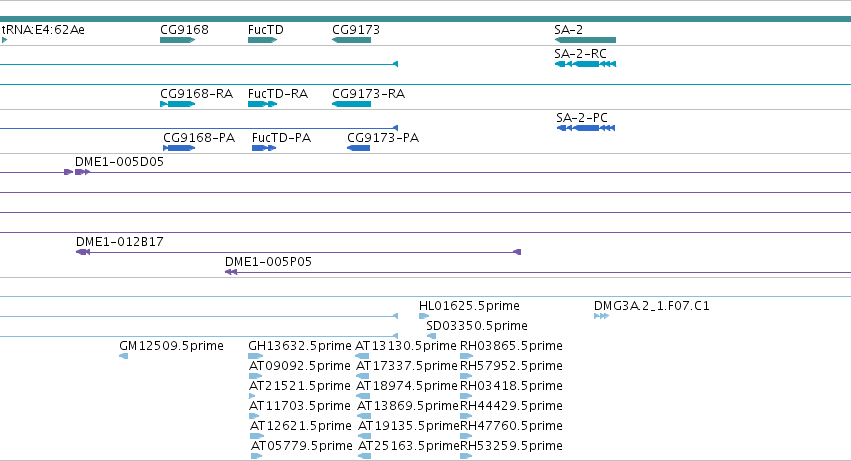Click the DME1-005P05 feature arrow

point(231,272)
